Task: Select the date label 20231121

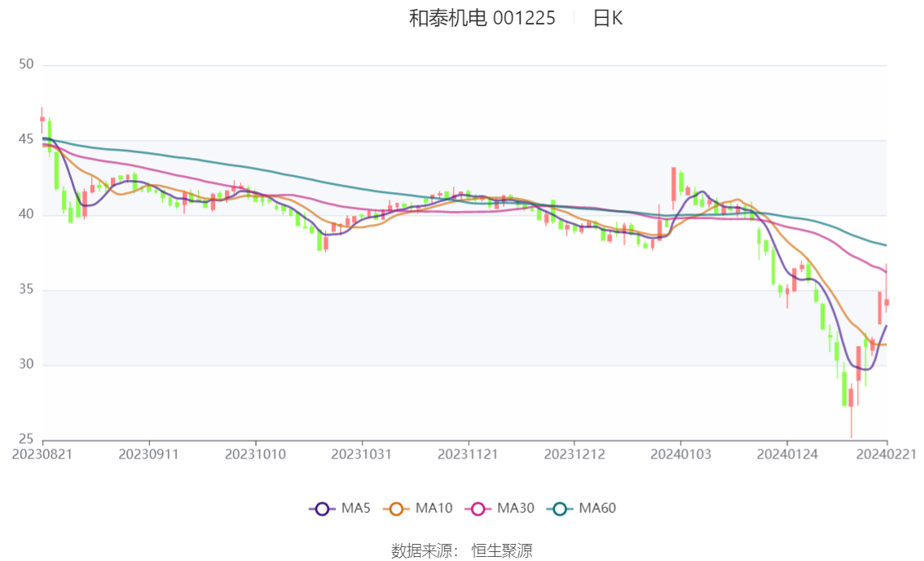Action: pyautogui.click(x=468, y=454)
